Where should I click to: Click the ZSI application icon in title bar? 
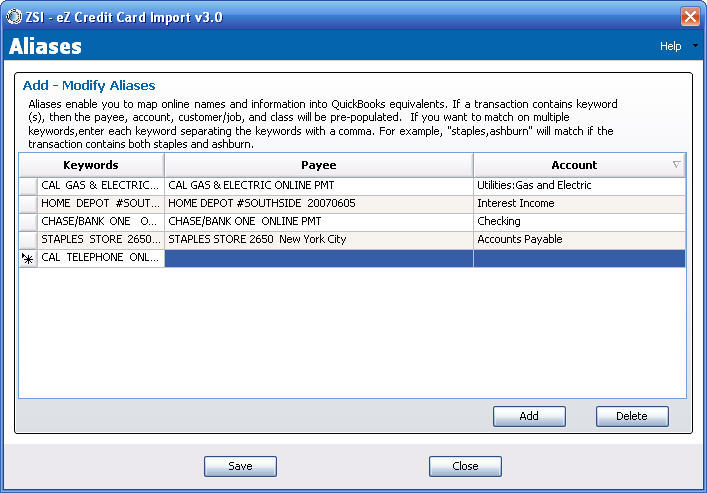click(x=14, y=17)
